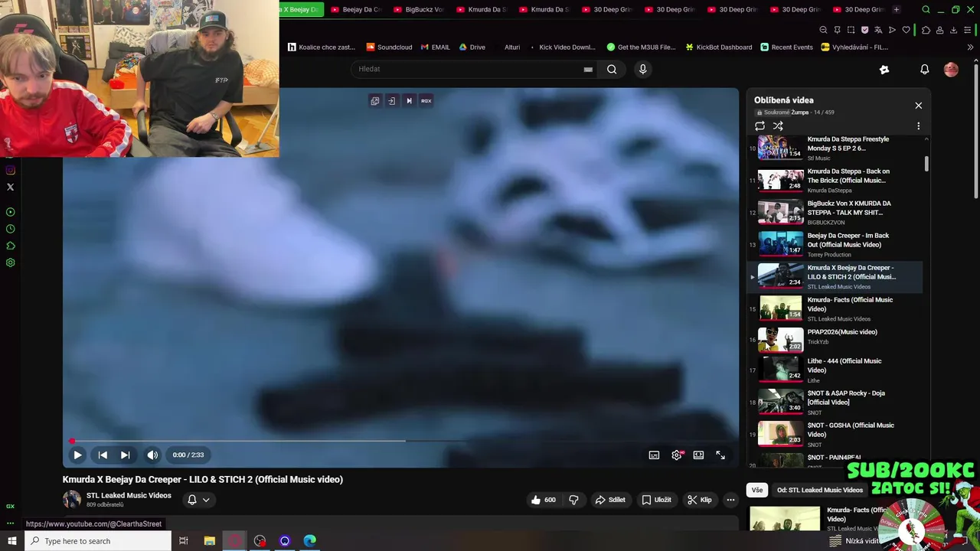Select the Vše filter chip

point(757,490)
